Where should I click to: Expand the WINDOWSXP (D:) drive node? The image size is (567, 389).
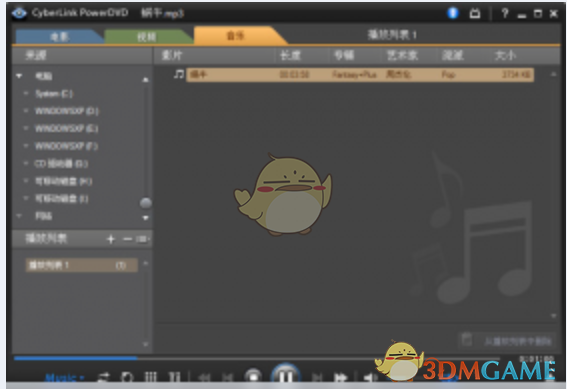click(x=26, y=111)
